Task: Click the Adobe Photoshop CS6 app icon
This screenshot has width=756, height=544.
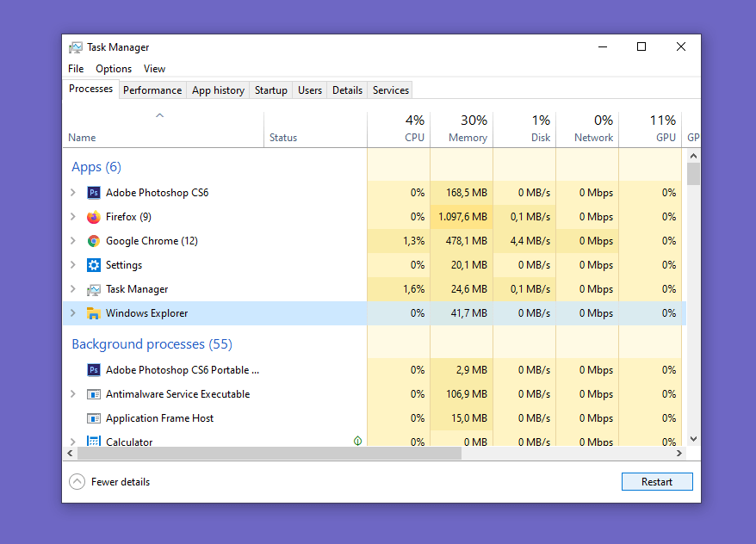Action: click(94, 193)
